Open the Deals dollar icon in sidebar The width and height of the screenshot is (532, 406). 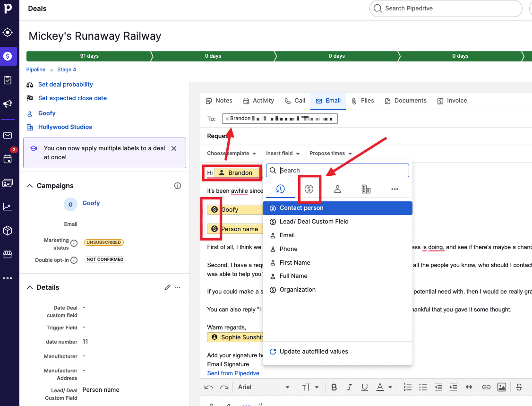pyautogui.click(x=8, y=56)
